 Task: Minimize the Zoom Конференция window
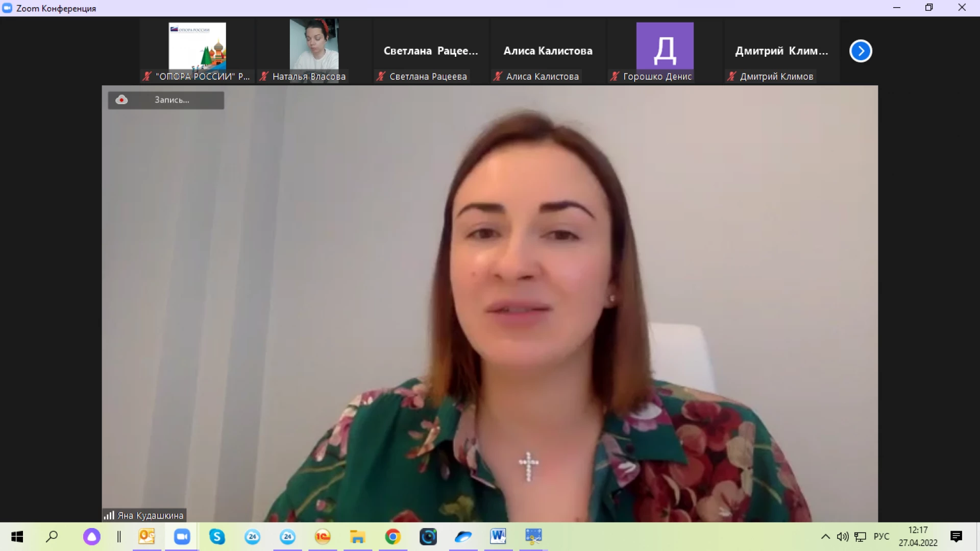[x=897, y=8]
